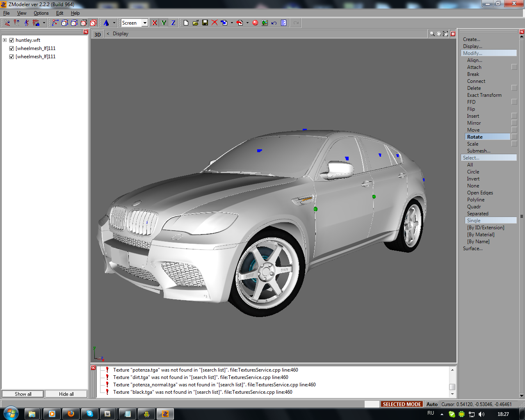Click the fourth manipulator icon before dropdown arrow

click(x=36, y=23)
